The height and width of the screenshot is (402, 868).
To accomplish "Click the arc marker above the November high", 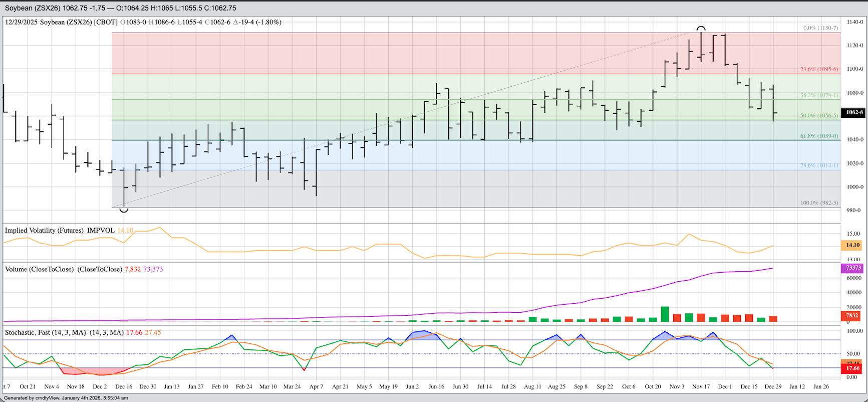I will (x=701, y=29).
